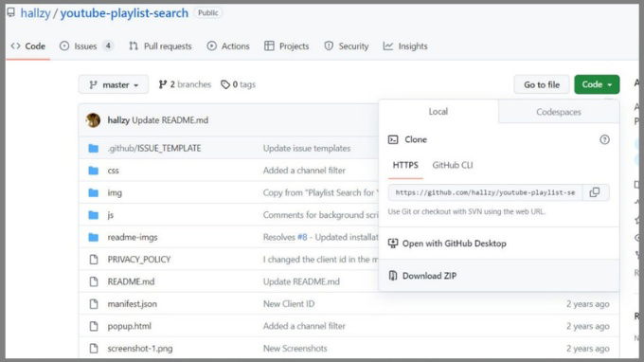Image resolution: width=644 pixels, height=362 pixels.
Task: Open the Code tab
Action: click(27, 46)
